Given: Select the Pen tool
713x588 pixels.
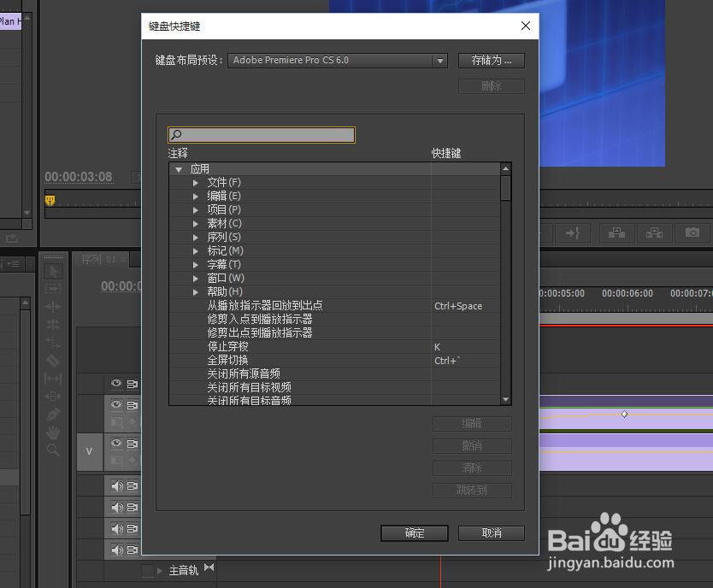Looking at the screenshot, I should [x=53, y=414].
